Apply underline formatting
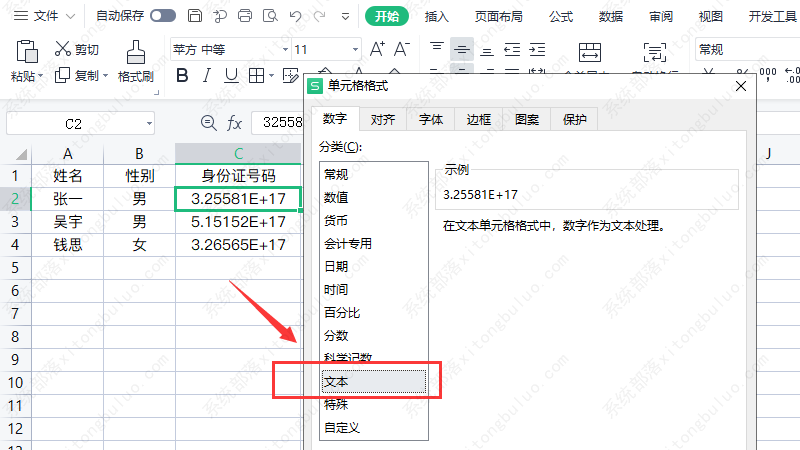Viewport: 800px width, 450px height. pos(231,75)
